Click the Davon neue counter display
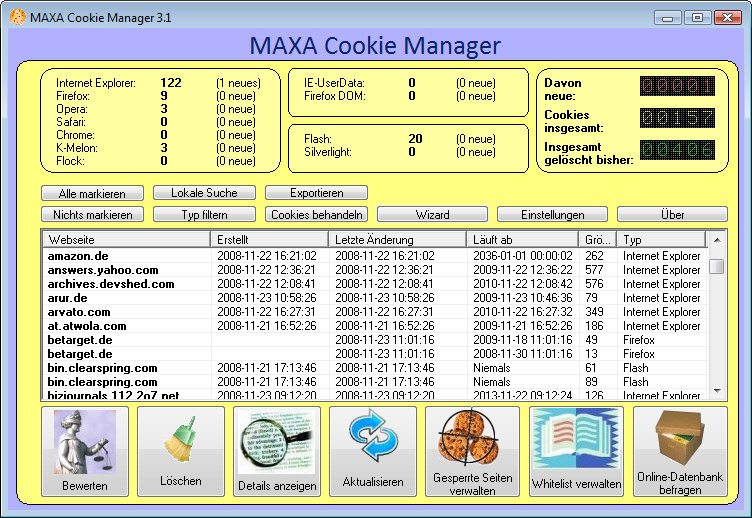This screenshot has width=752, height=518. click(x=677, y=86)
